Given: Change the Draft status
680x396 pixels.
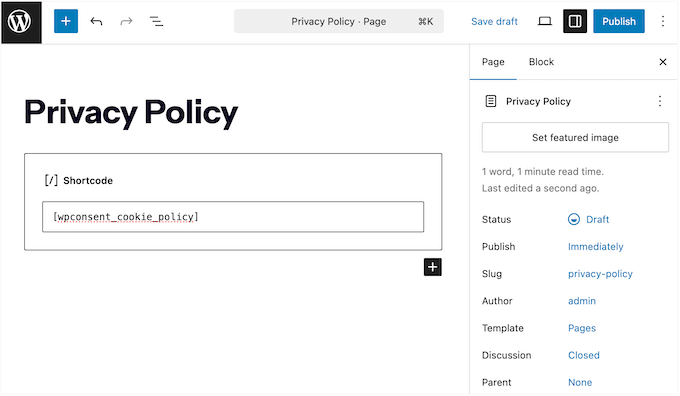Looking at the screenshot, I should click(x=589, y=219).
